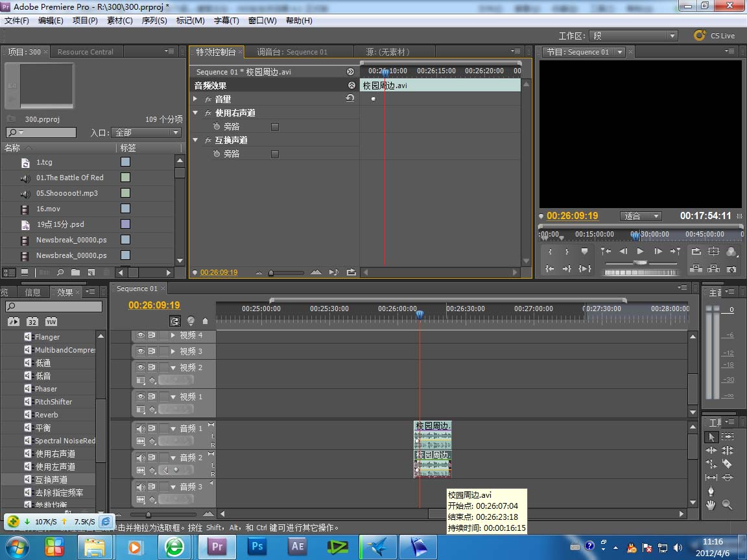The width and height of the screenshot is (747, 560).
Task: Mute the 音频 2 track speaker
Action: (141, 457)
